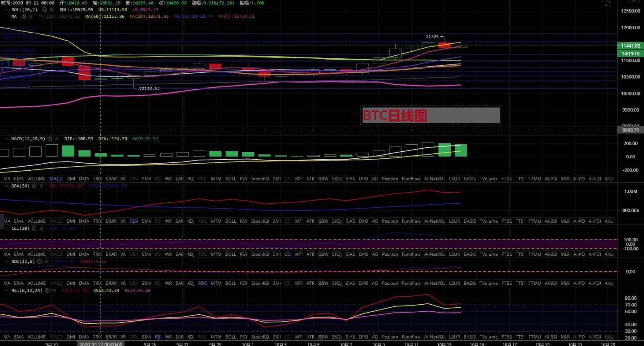Image resolution: width=644 pixels, height=346 pixels.
Task: Open MACD(12,26,9) settings gear
Action: pos(50,139)
